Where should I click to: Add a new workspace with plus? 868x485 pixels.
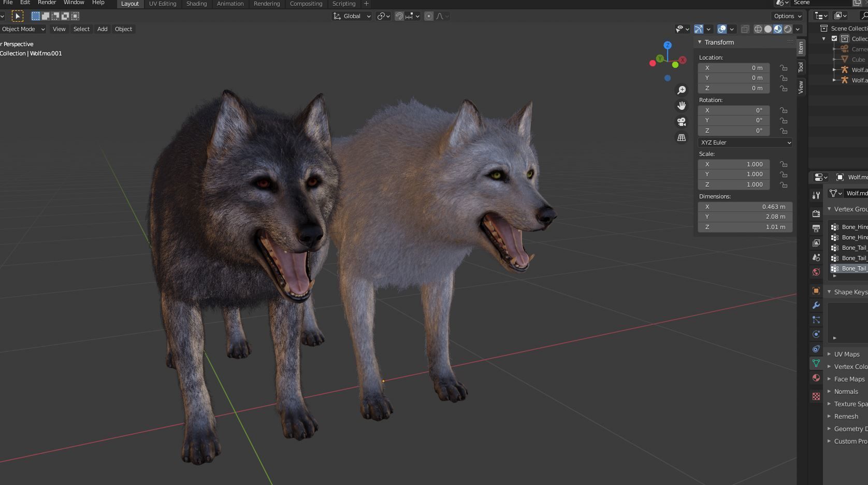coord(366,4)
